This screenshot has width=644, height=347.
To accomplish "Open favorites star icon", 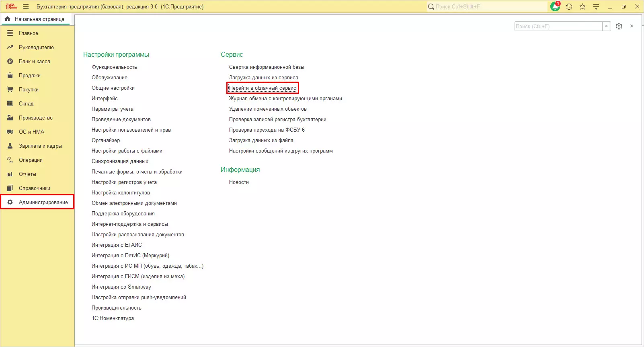I will (x=582, y=6).
